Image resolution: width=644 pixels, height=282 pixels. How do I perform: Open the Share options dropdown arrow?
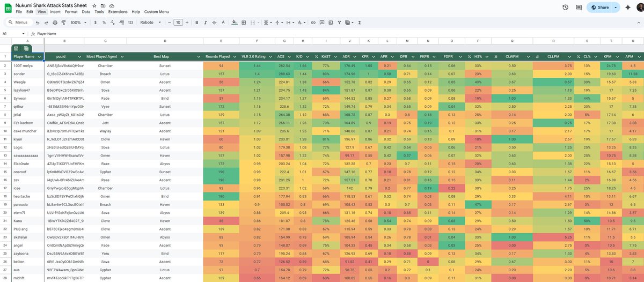point(615,8)
